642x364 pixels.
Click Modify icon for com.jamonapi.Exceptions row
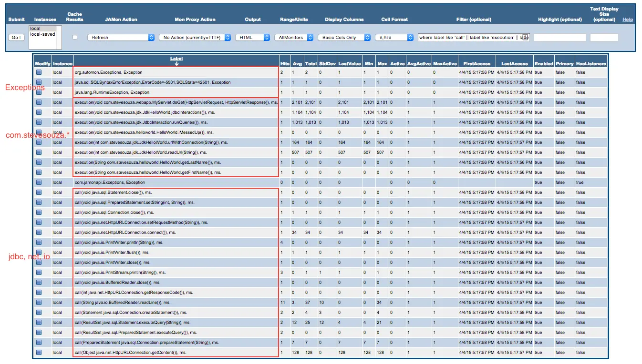[39, 182]
